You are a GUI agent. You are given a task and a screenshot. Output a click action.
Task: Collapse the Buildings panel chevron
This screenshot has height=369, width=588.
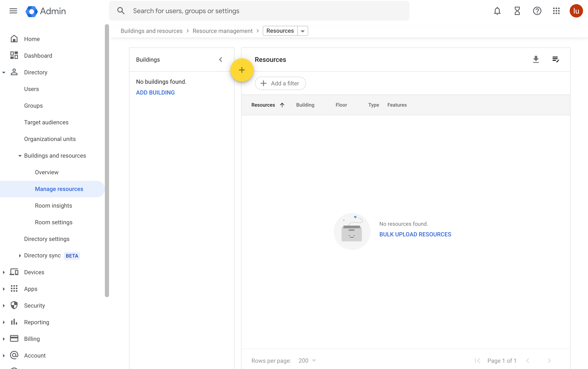point(221,60)
